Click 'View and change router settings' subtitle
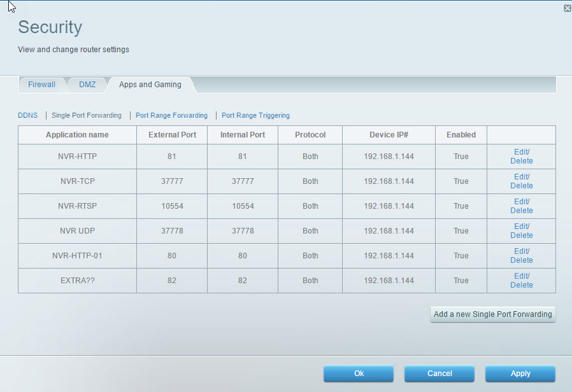The height and width of the screenshot is (392, 572). (73, 49)
